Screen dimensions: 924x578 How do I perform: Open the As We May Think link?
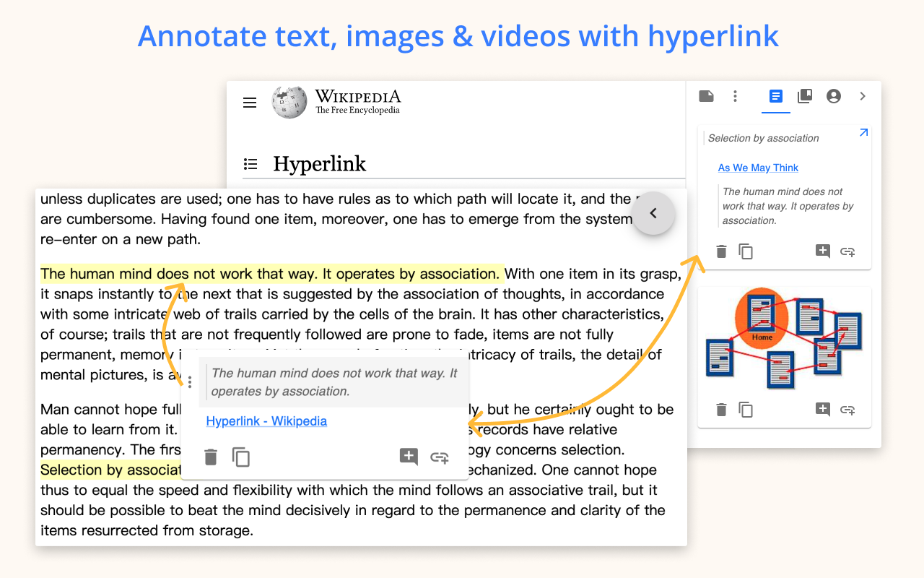[x=758, y=168]
